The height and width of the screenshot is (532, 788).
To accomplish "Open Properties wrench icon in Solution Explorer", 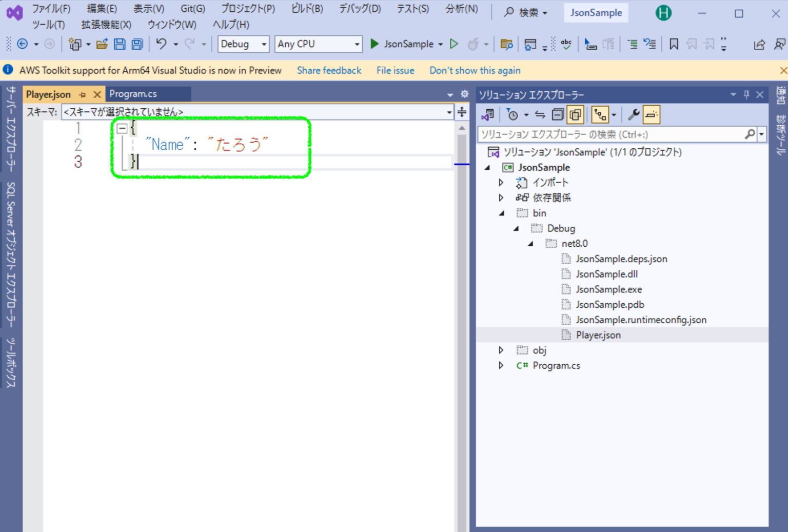I will pyautogui.click(x=634, y=115).
